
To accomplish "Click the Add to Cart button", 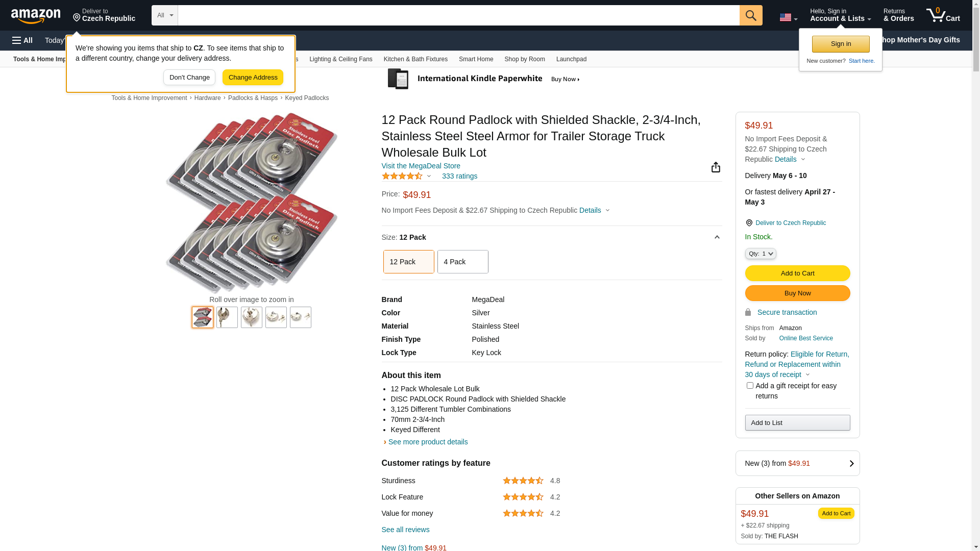I will pyautogui.click(x=797, y=273).
